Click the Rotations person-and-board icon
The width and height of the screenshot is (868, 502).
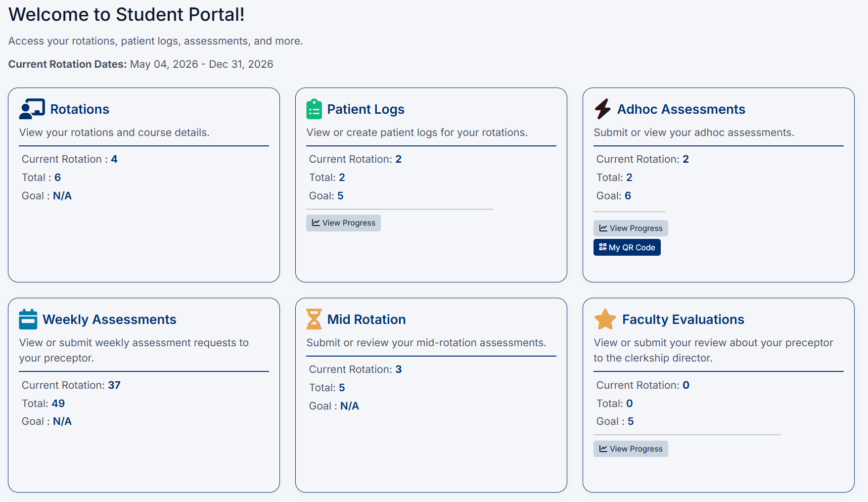point(32,109)
